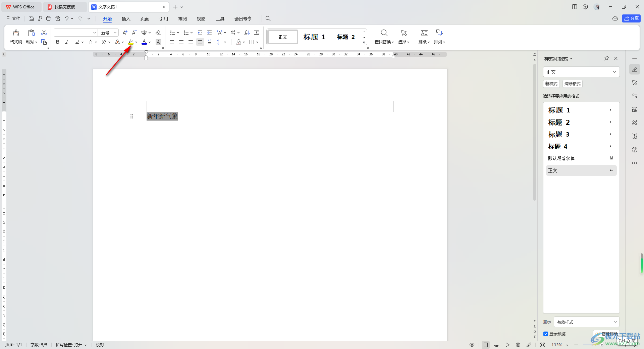Expand the styles gallery more arrow

pyautogui.click(x=364, y=43)
